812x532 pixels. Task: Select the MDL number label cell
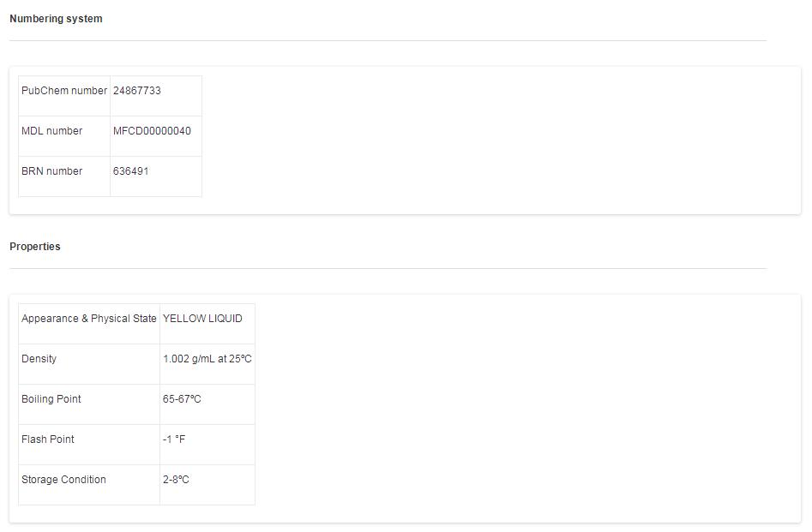click(52, 131)
